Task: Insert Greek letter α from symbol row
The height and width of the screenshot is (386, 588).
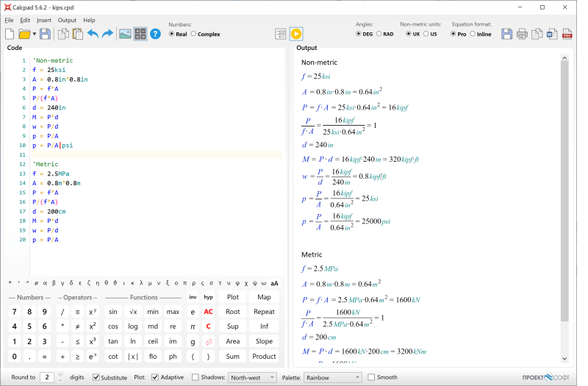Action: pos(45,283)
